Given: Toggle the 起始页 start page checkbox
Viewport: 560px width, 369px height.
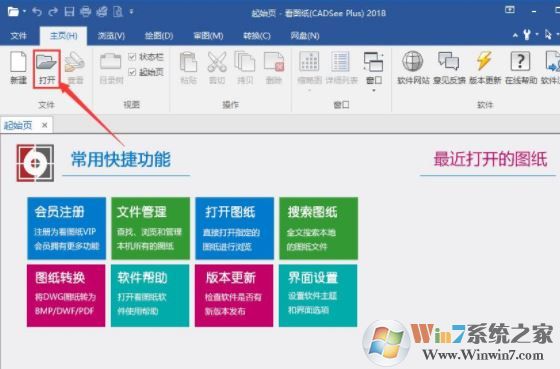Looking at the screenshot, I should pyautogui.click(x=132, y=73).
